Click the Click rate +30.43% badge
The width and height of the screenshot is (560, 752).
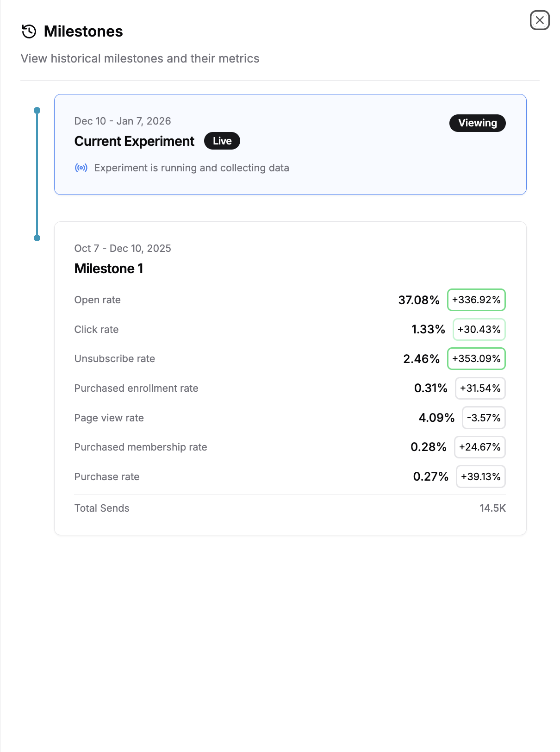pos(479,329)
